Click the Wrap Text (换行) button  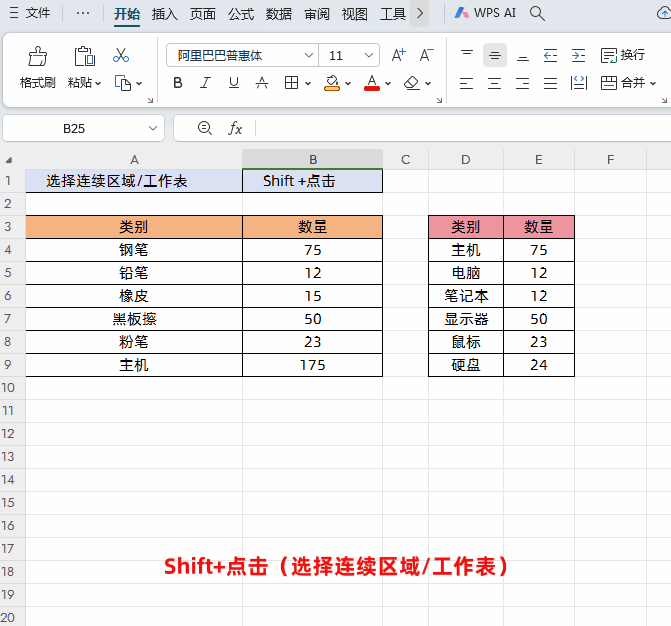622,55
